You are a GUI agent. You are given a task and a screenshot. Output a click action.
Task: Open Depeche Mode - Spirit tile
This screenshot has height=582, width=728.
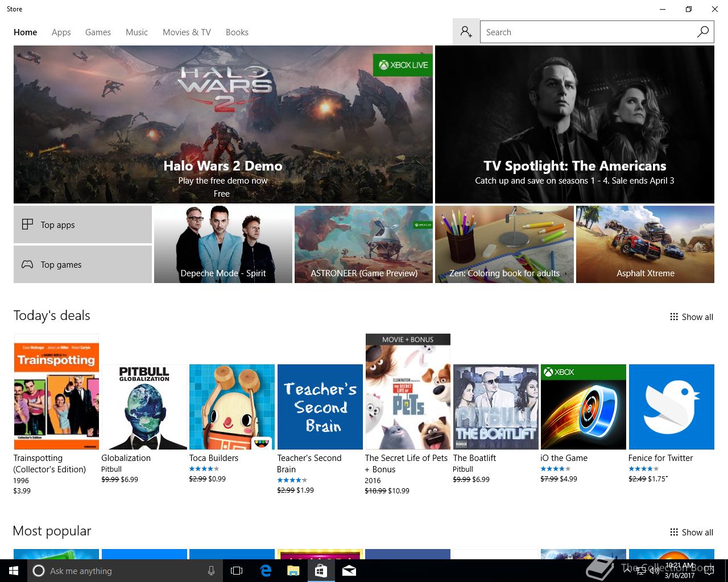pyautogui.click(x=223, y=244)
